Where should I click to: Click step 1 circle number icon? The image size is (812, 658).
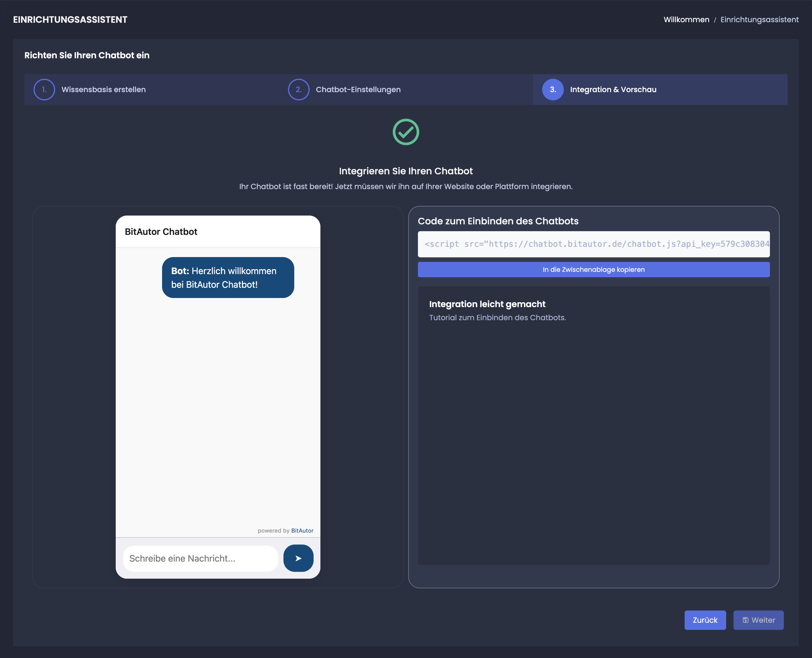click(x=44, y=90)
